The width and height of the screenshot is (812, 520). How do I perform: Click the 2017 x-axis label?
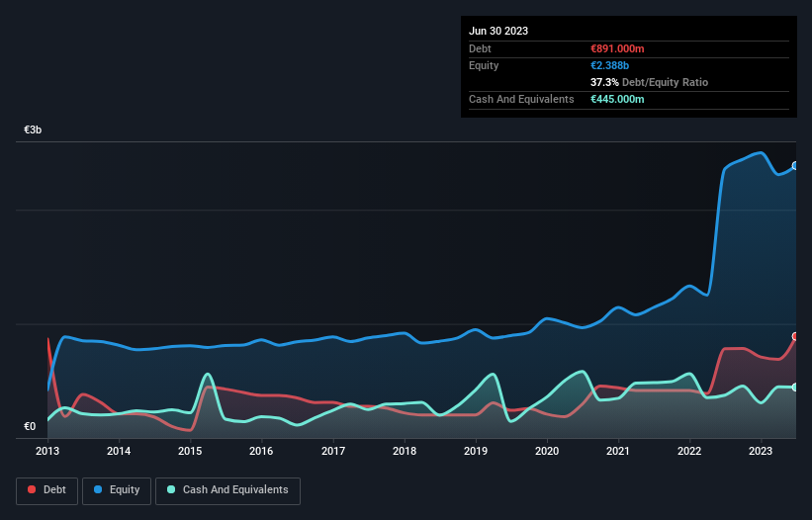point(333,451)
